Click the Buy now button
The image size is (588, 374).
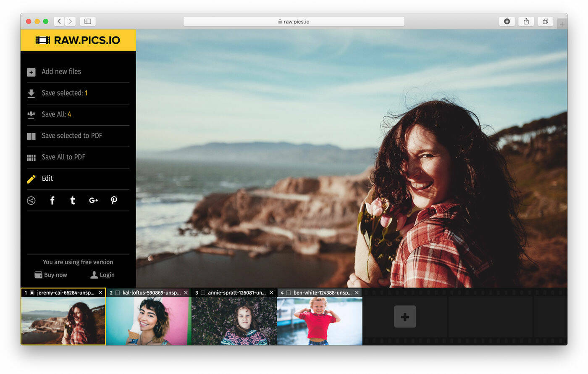point(50,275)
